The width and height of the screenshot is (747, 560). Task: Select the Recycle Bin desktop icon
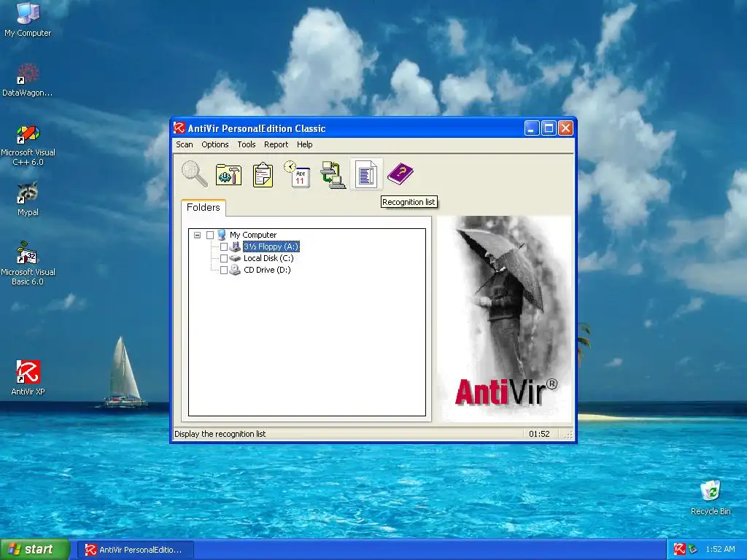coord(711,498)
